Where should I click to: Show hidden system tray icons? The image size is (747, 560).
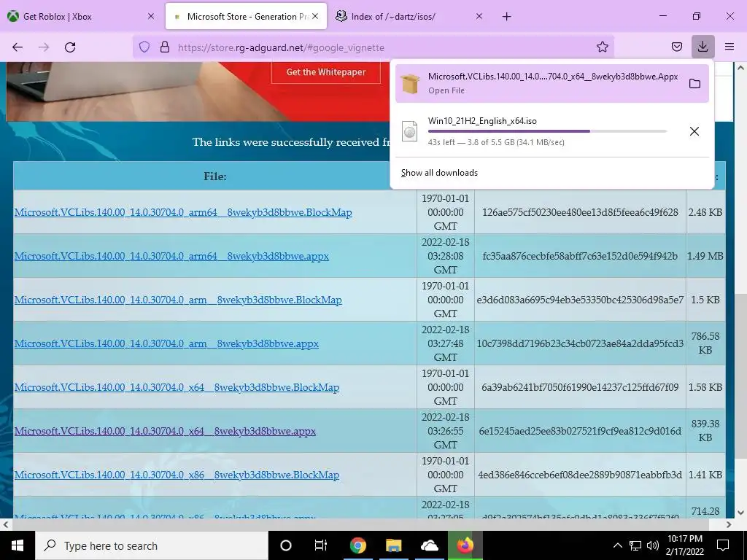617,545
